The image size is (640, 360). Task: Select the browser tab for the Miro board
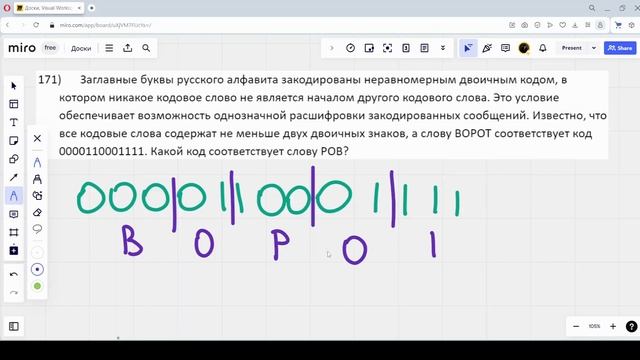[48, 8]
